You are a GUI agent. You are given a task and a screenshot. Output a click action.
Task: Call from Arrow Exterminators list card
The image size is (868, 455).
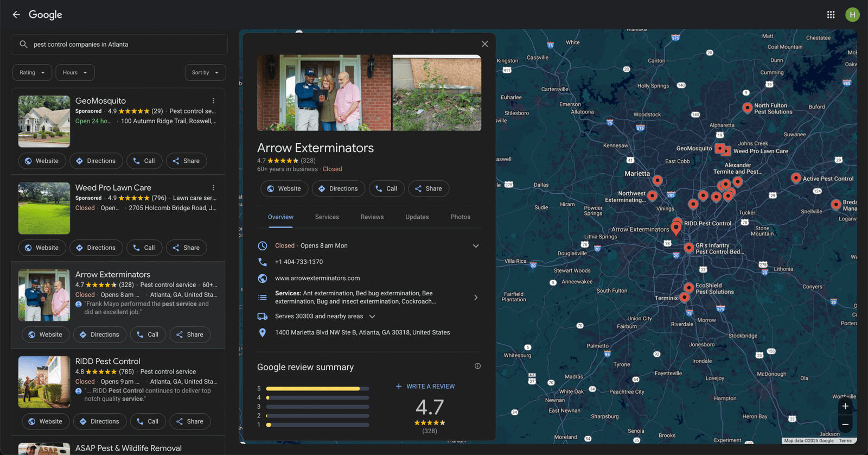click(x=148, y=334)
